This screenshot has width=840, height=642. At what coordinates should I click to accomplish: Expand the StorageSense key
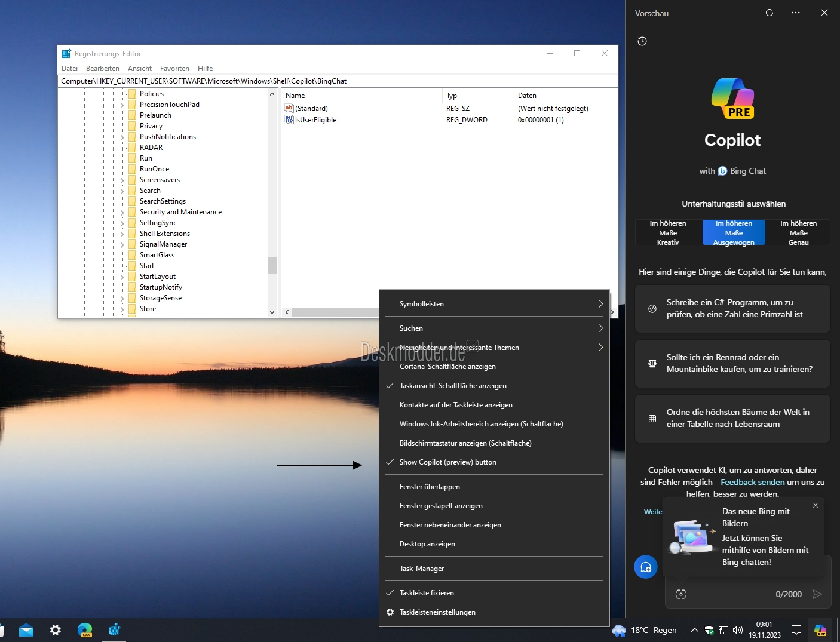coord(122,298)
